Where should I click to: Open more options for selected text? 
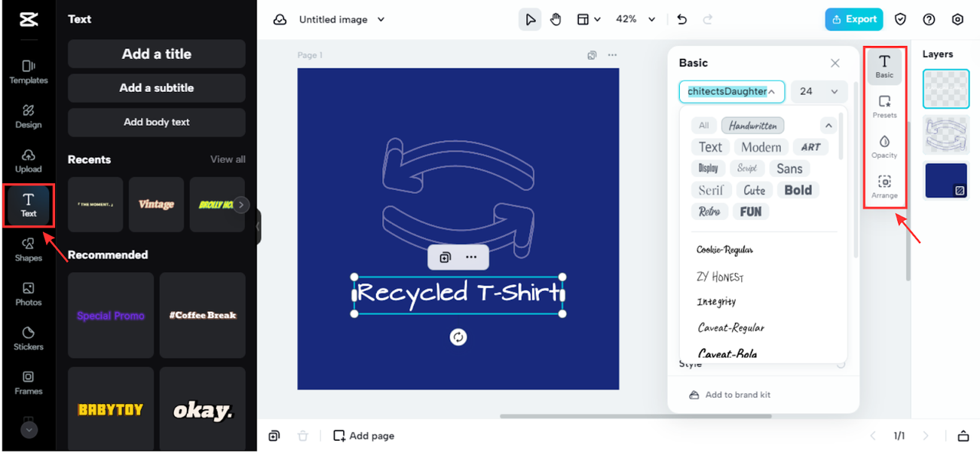click(471, 258)
